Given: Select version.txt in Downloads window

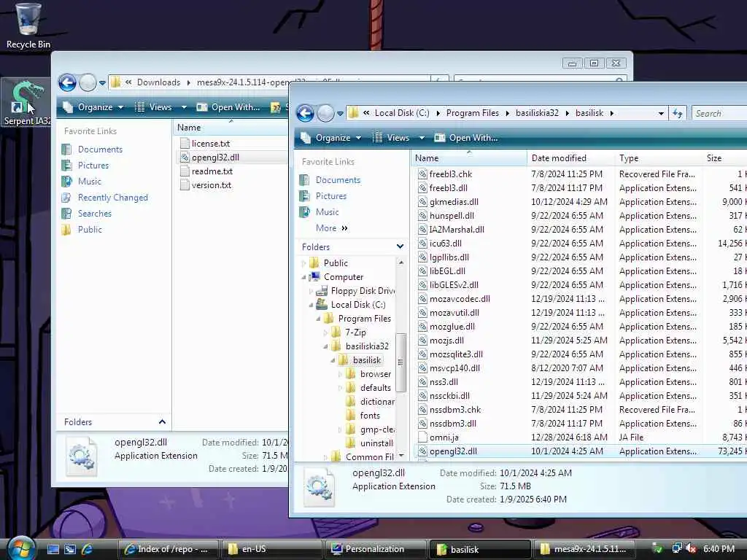Looking at the screenshot, I should (x=211, y=184).
